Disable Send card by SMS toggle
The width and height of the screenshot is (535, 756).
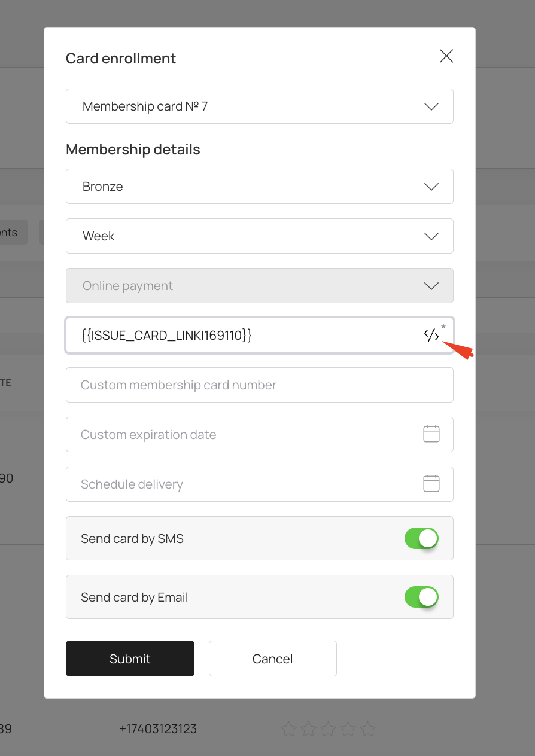click(421, 538)
